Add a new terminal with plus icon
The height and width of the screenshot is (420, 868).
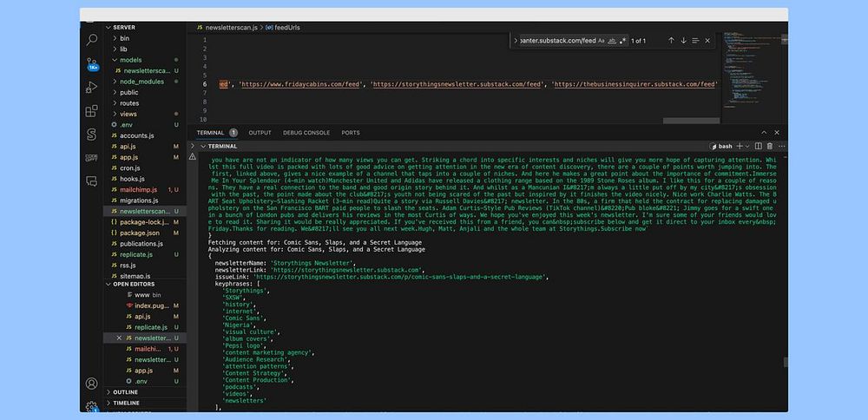(739, 146)
